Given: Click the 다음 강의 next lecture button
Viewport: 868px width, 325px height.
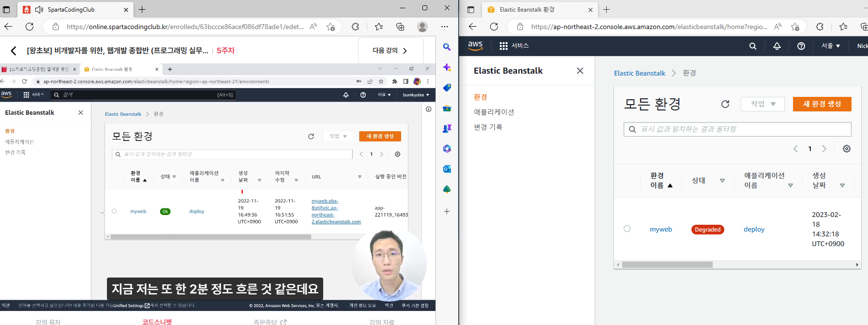Looking at the screenshot, I should (x=390, y=50).
